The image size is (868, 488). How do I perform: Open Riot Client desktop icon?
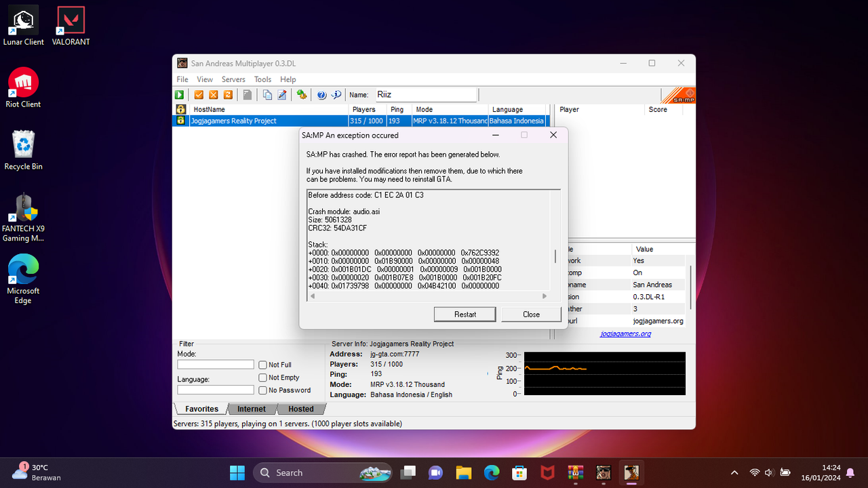(x=23, y=88)
